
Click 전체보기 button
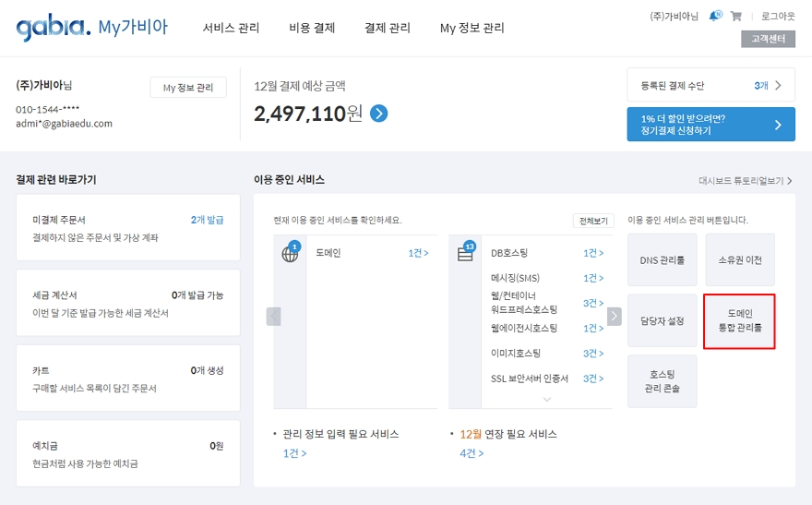point(593,221)
